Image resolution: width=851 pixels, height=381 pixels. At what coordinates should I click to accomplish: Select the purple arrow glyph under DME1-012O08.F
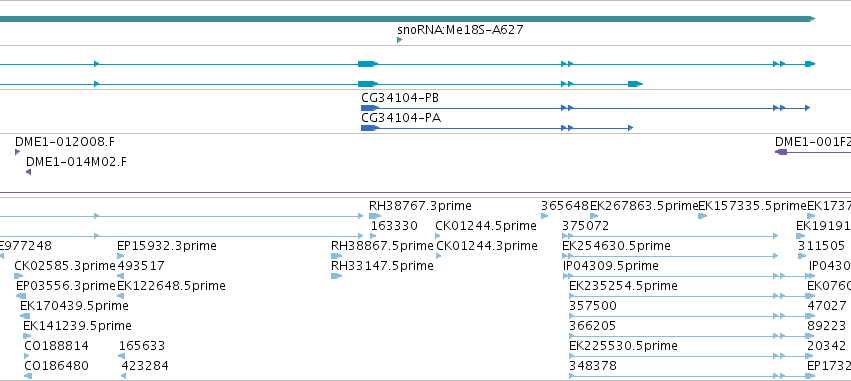(17, 152)
